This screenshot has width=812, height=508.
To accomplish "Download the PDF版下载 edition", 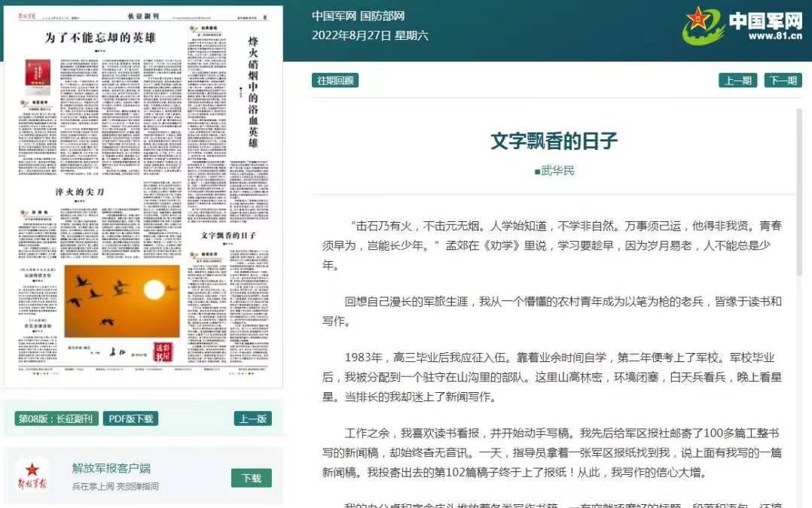I will [130, 418].
